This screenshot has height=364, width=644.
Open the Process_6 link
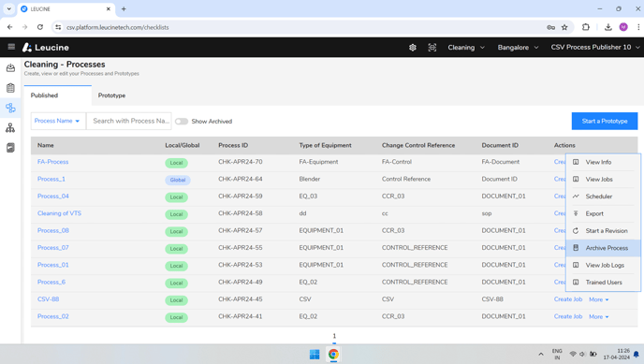click(x=51, y=283)
